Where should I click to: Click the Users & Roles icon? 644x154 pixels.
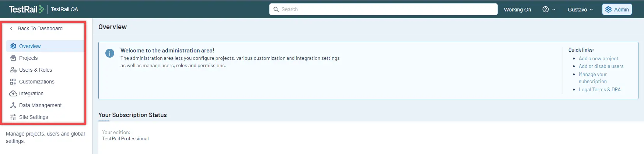coord(13,70)
